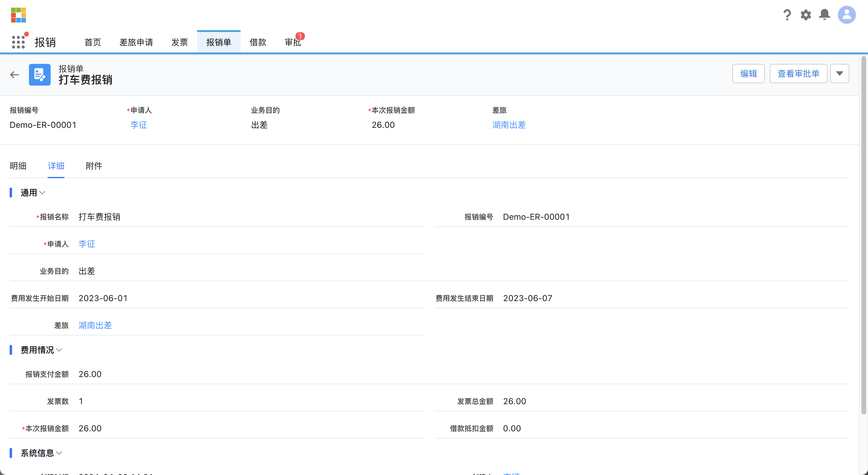Click 发票数 value 1
Image resolution: width=868 pixels, height=475 pixels.
click(x=81, y=401)
